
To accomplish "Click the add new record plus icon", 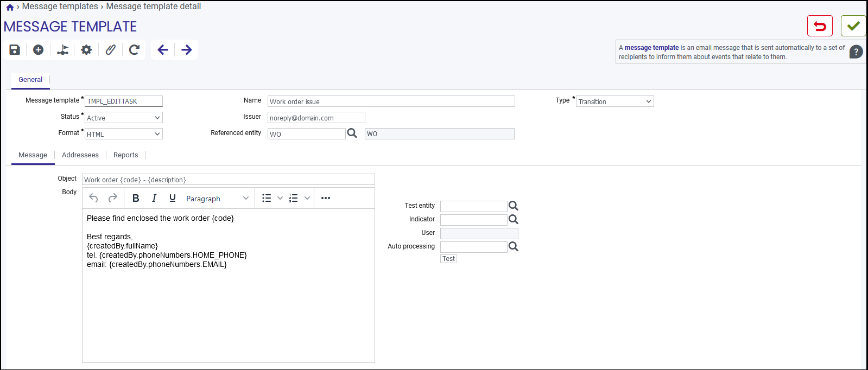I will (38, 50).
